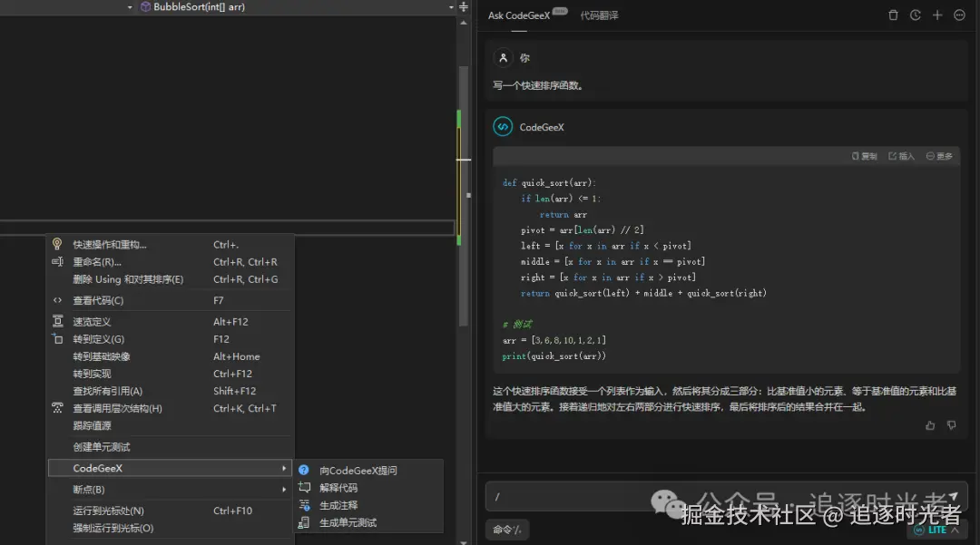Open chat history clock icon
Screen dimensions: 980x545
tap(915, 15)
